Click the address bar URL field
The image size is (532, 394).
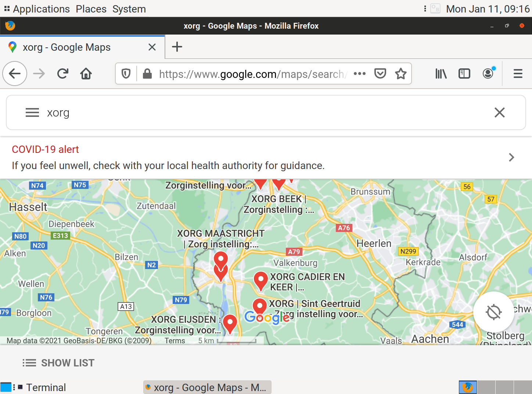pyautogui.click(x=252, y=74)
